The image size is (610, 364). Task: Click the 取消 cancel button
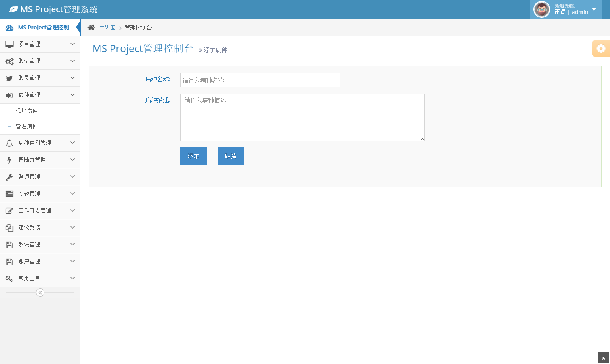click(x=231, y=156)
